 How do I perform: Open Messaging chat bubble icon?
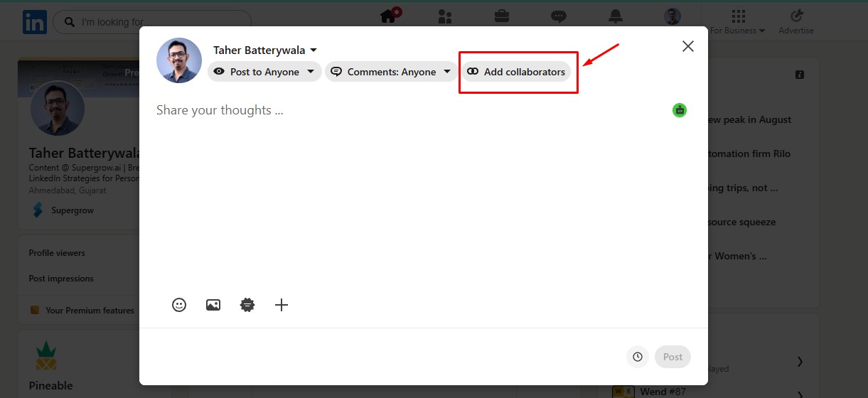[559, 16]
